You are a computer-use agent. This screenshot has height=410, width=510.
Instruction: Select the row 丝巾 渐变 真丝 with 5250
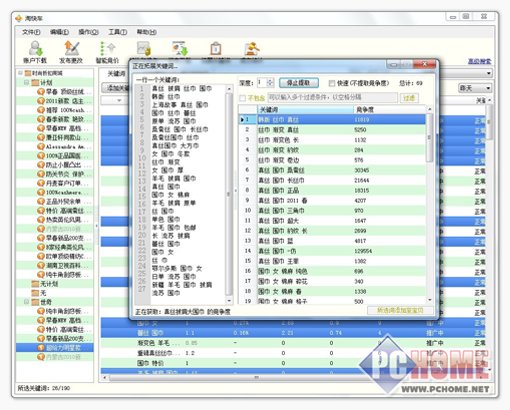pos(333,130)
